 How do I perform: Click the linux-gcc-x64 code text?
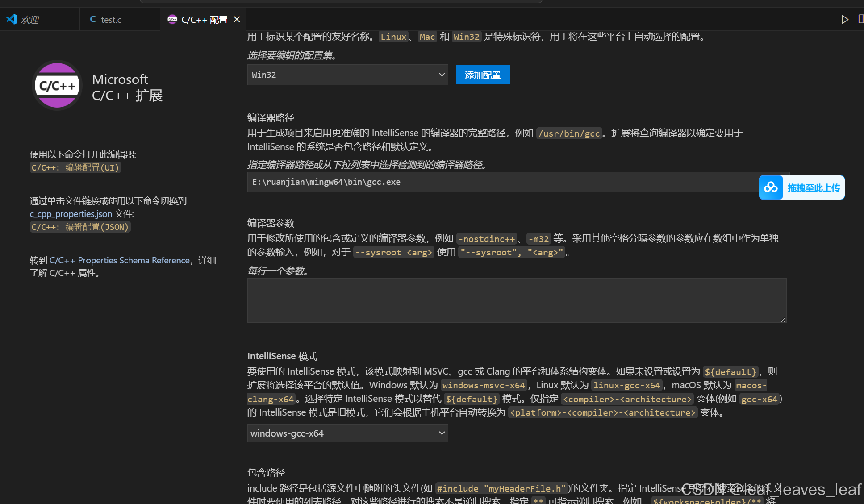point(626,385)
